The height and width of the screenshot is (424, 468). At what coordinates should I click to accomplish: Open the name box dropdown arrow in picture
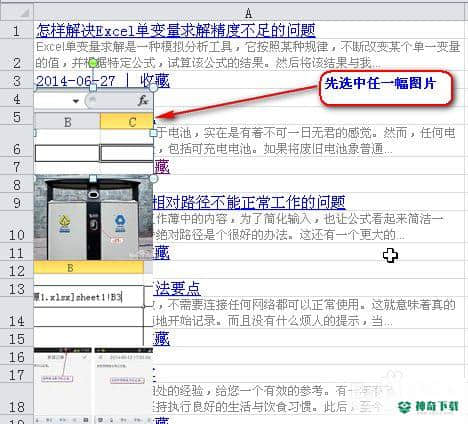coord(76,101)
